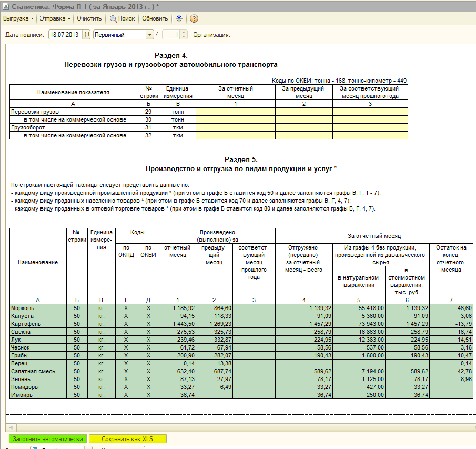Click the Раздел 4. heading
Screen dimensions: 476x449
pyautogui.click(x=171, y=56)
